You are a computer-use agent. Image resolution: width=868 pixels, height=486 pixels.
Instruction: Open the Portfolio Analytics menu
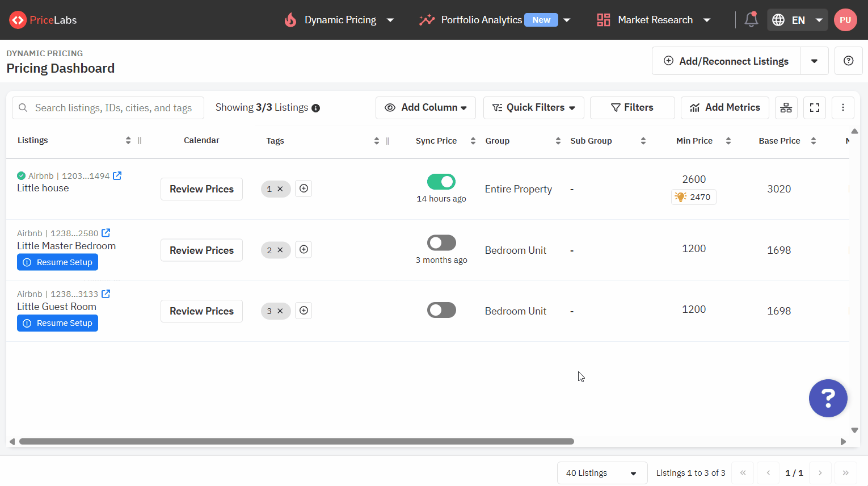point(494,20)
